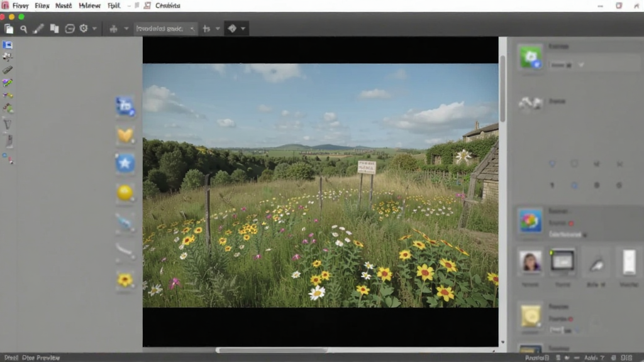Click the blue folder badge icon beside the canvas
Image resolution: width=644 pixels, height=362 pixels.
(125, 106)
